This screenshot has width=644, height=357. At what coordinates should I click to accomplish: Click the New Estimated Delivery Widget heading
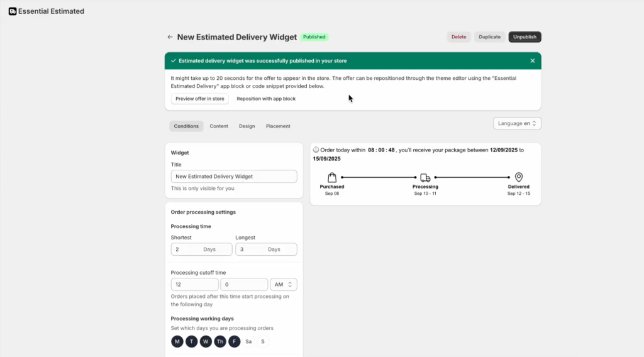[237, 37]
